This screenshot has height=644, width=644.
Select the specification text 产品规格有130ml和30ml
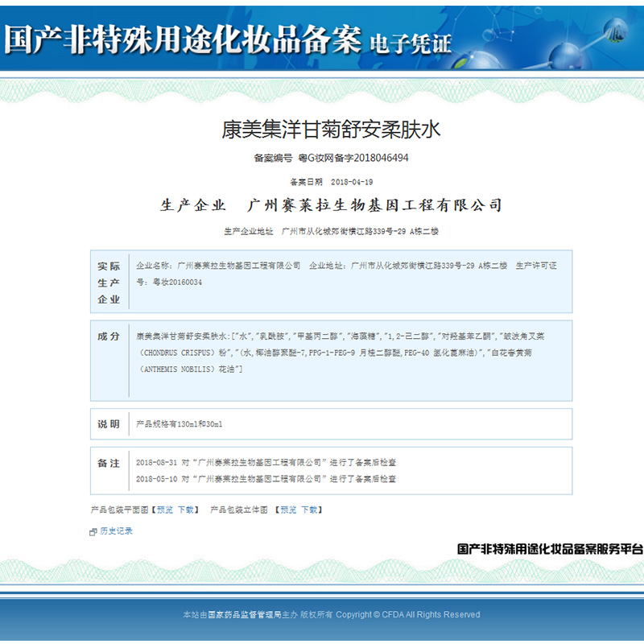[x=179, y=424]
